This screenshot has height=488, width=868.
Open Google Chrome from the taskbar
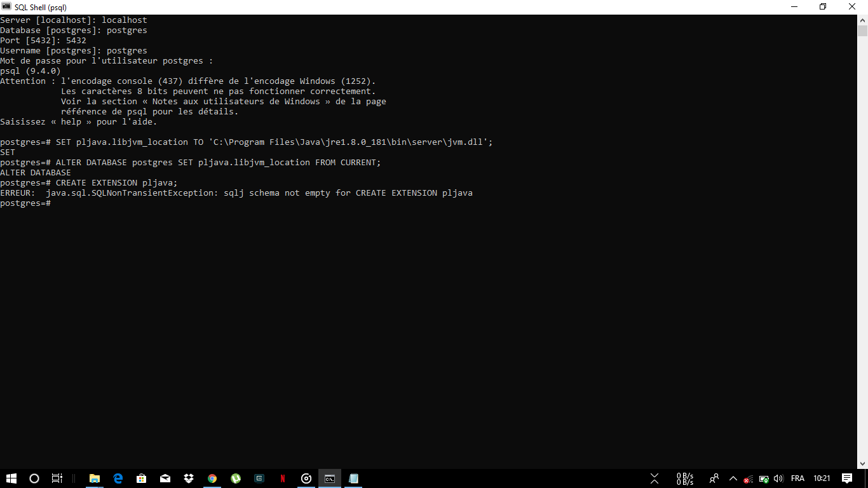[212, 478]
